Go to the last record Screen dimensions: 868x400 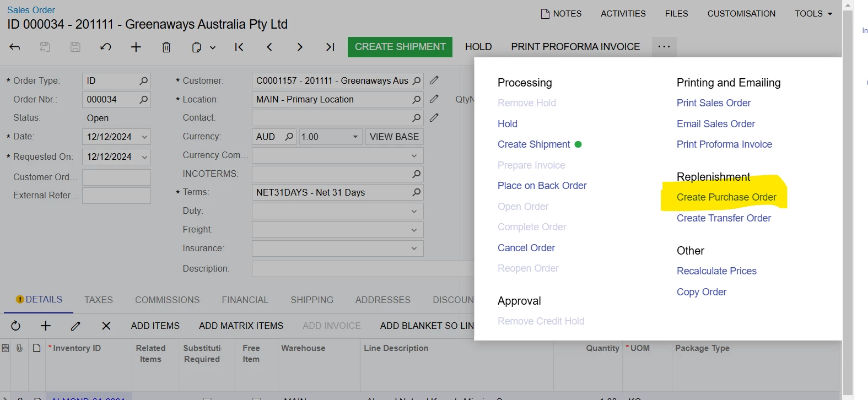330,47
